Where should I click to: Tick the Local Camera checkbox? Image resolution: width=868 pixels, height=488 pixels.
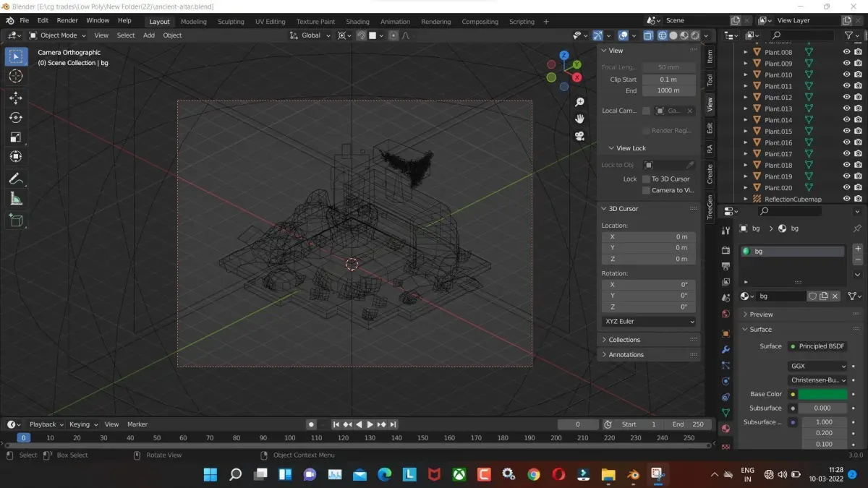tap(646, 111)
